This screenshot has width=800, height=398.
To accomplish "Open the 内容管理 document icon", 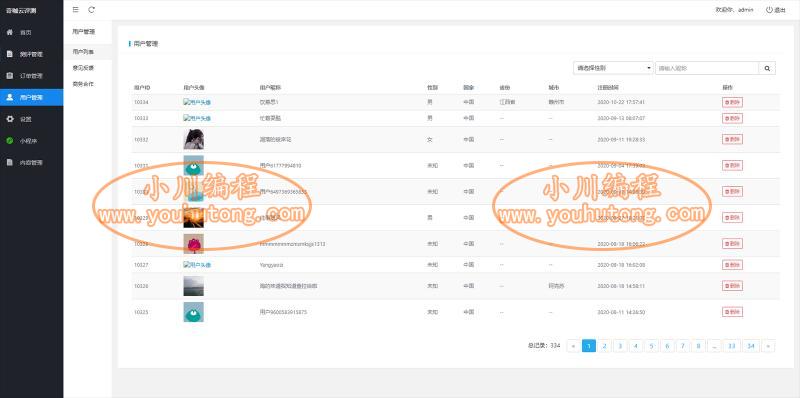I will click(x=9, y=162).
